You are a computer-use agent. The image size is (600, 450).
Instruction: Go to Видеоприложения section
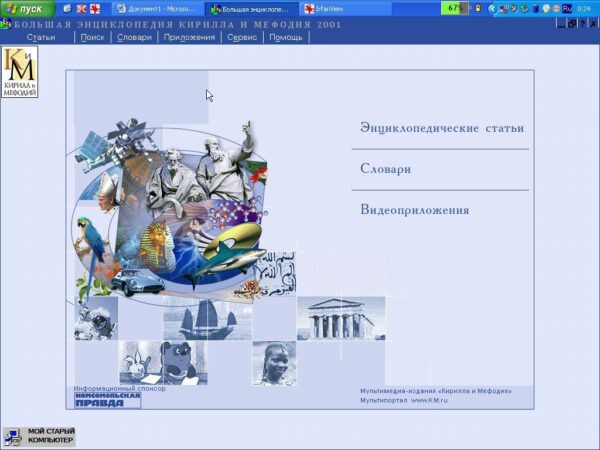[414, 210]
